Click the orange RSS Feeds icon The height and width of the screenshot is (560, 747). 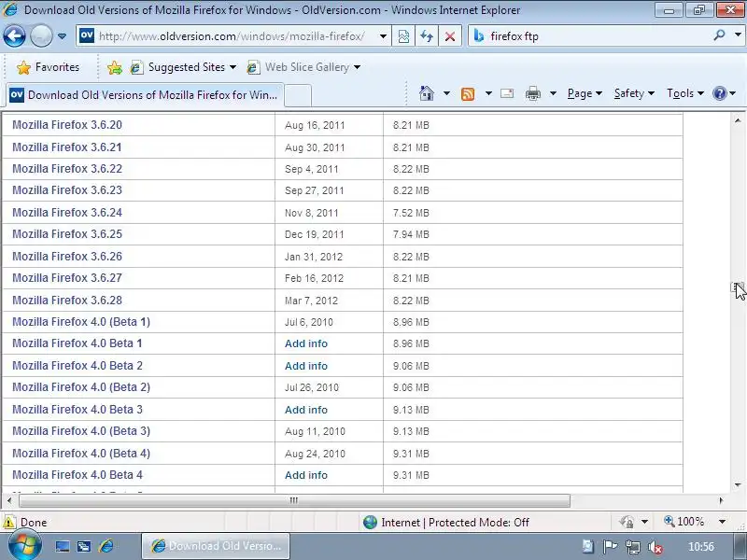coord(468,94)
